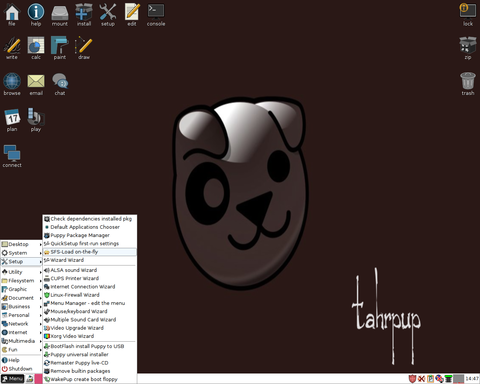Open the connect network icon

point(12,156)
